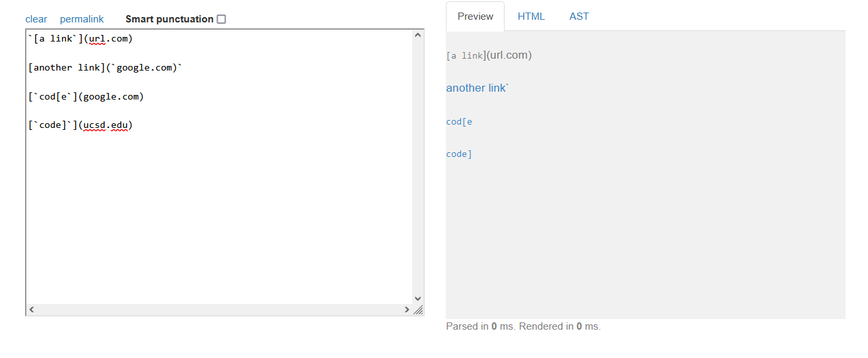Click the editor's scroll left arrow

(x=31, y=309)
